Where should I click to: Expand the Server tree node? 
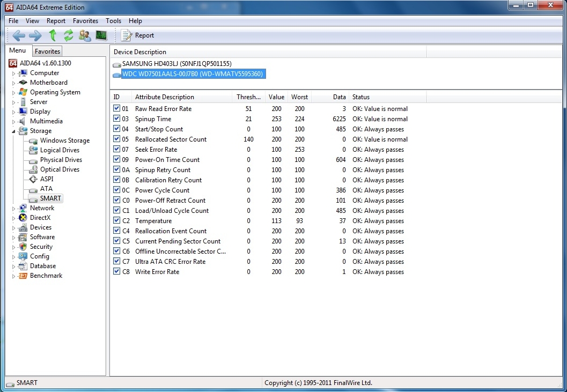tap(14, 102)
